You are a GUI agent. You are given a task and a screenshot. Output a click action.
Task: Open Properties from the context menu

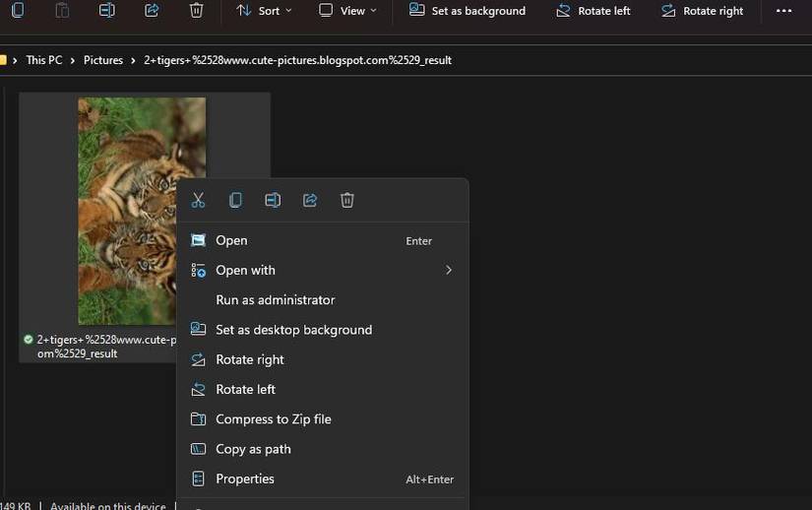tap(322, 478)
